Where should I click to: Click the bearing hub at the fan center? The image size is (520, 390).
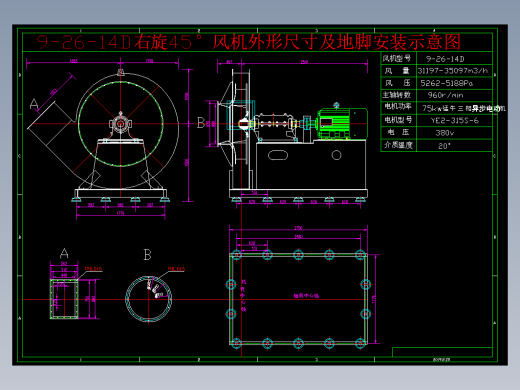tap(121, 124)
